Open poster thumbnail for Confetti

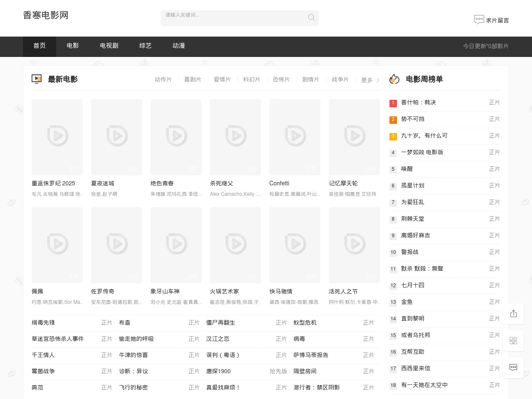(x=295, y=137)
